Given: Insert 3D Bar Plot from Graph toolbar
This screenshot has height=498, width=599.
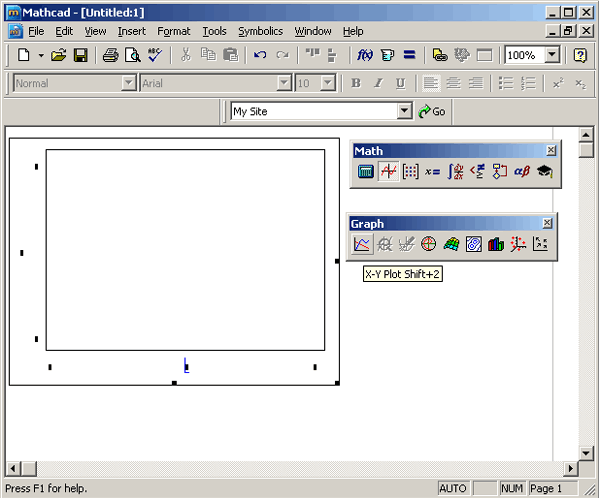Looking at the screenshot, I should (496, 244).
